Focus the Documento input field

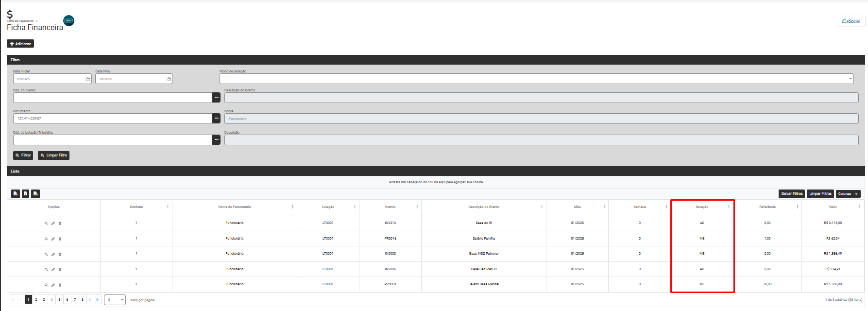coord(113,118)
